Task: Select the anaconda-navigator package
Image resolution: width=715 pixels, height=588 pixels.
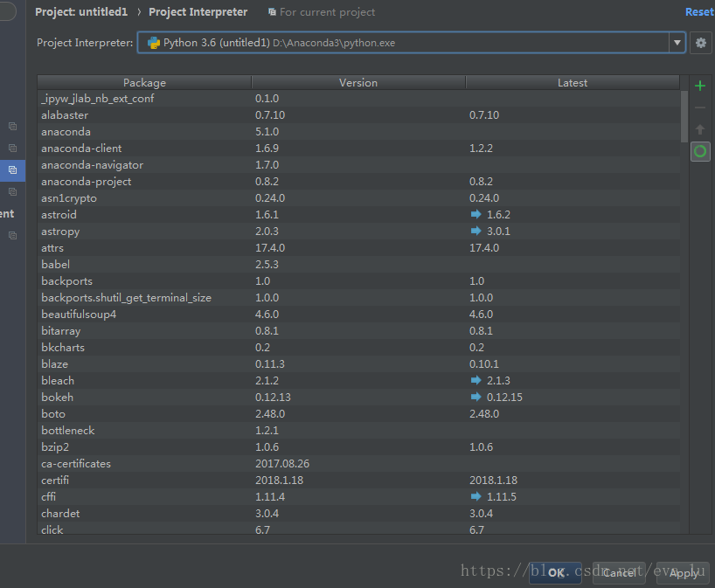Action: point(92,165)
